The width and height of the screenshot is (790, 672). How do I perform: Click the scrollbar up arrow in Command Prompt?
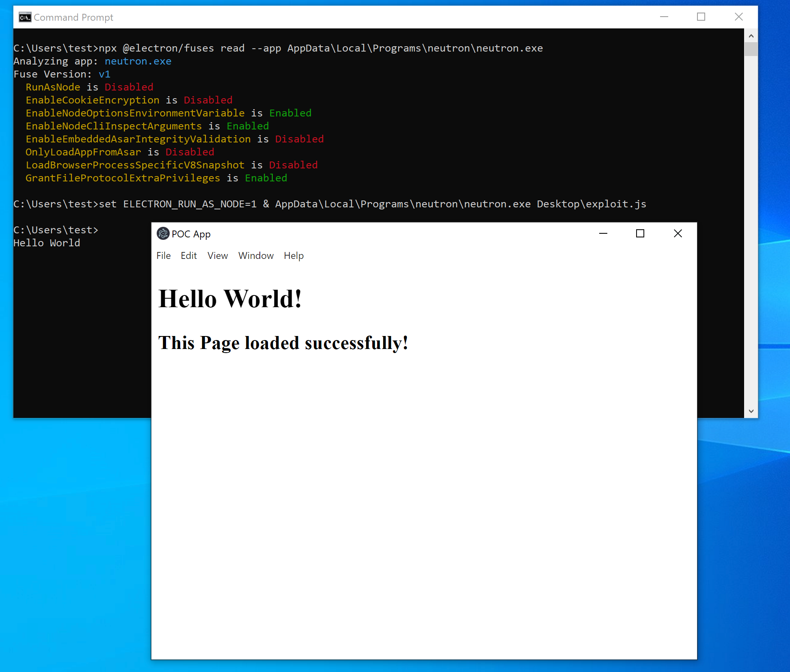click(x=751, y=36)
